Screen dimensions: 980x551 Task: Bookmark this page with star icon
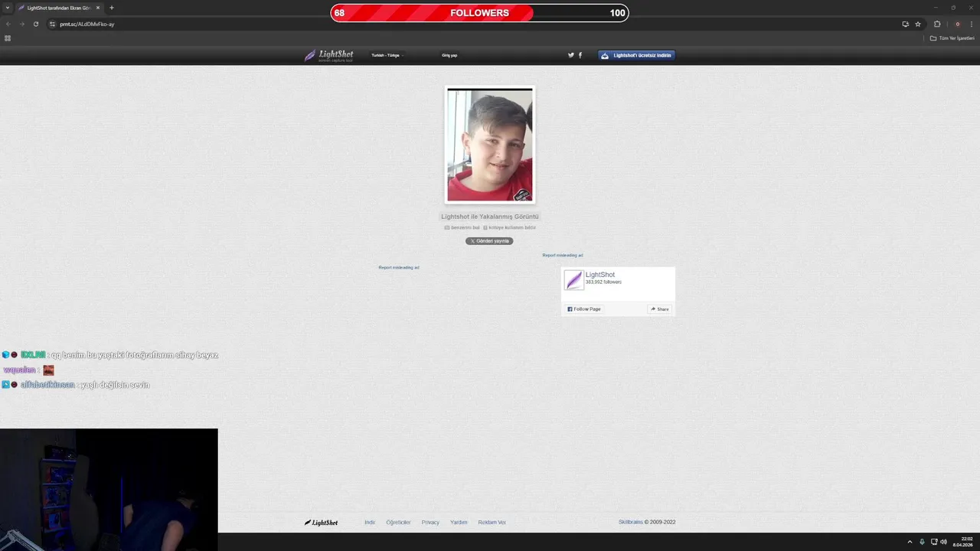pyautogui.click(x=918, y=24)
